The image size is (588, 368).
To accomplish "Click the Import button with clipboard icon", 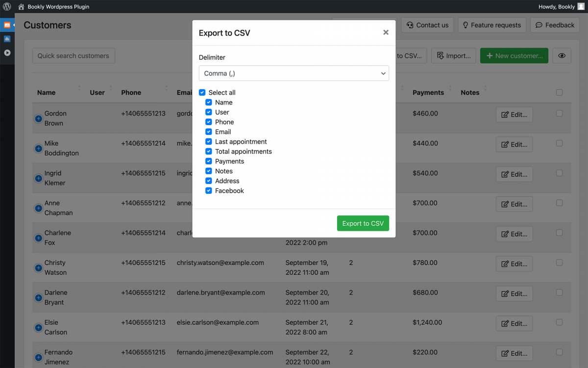I will [453, 55].
